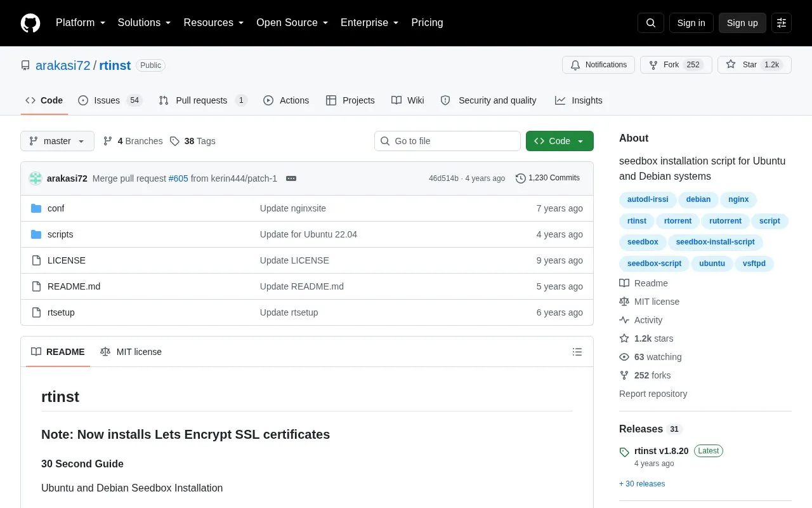Click the Go to file search field
This screenshot has height=508, width=812.
click(x=447, y=141)
